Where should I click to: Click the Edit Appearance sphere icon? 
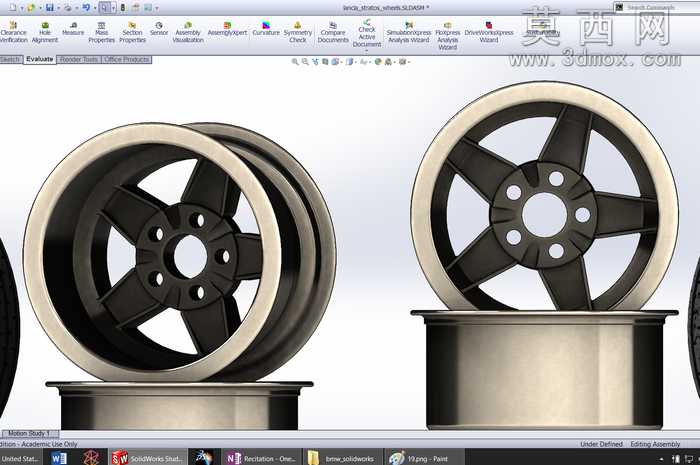(378, 62)
